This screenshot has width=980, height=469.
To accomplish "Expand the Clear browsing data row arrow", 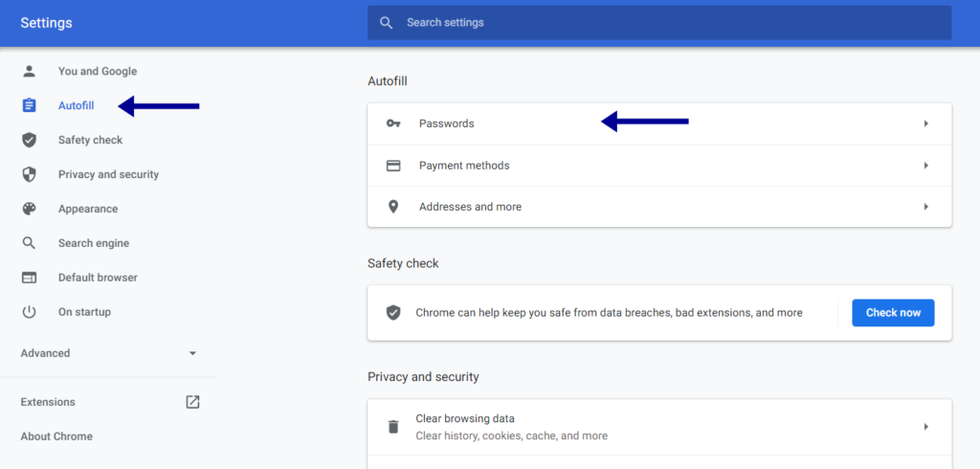I will pyautogui.click(x=926, y=427).
